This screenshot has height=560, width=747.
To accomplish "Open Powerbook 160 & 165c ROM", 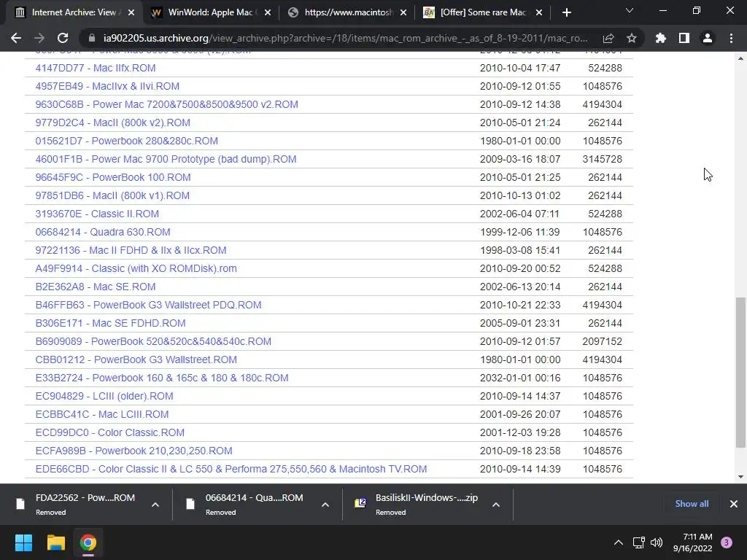I will (x=162, y=378).
